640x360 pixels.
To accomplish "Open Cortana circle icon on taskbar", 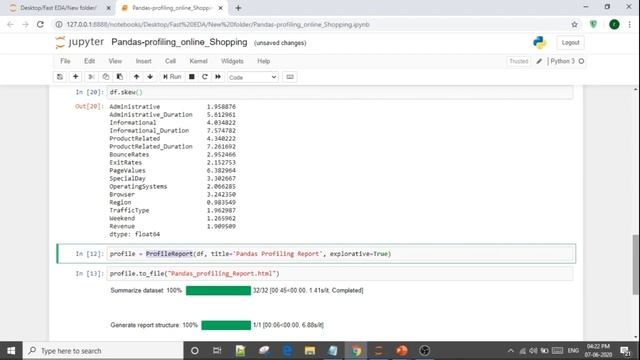I will click(195, 351).
